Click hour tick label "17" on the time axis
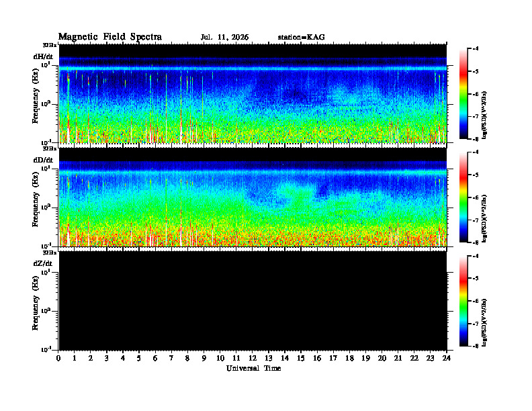The image size is (532, 411). coord(334,359)
